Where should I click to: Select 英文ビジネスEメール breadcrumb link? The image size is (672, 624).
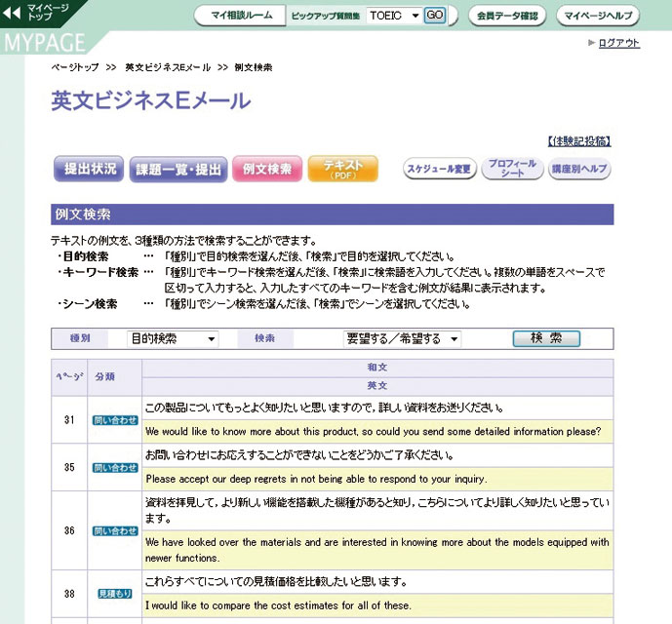coord(167,67)
